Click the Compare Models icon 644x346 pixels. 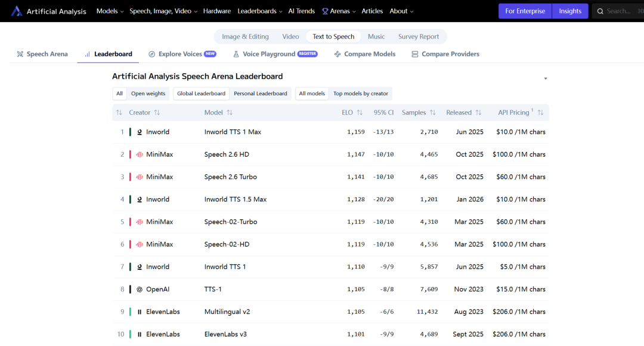[338, 54]
